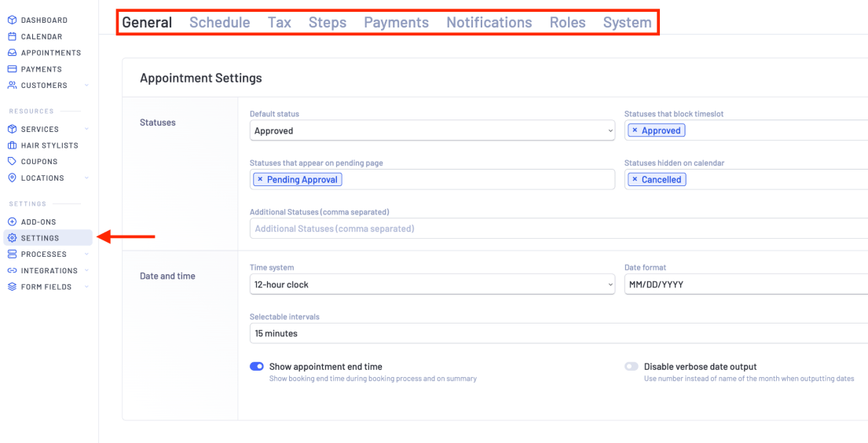Click the Payments card icon
868x443 pixels.
coord(13,69)
